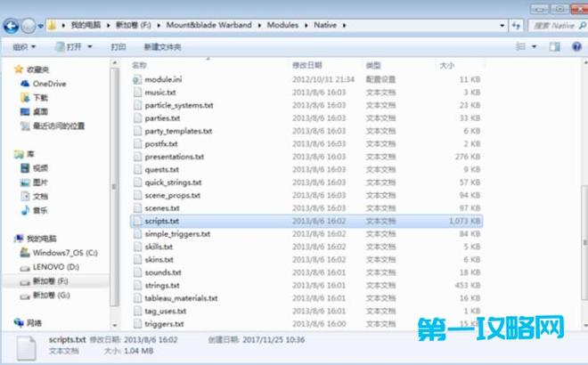Open the view options dropdown arrow
Screen dimensions: 588x365
point(534,47)
